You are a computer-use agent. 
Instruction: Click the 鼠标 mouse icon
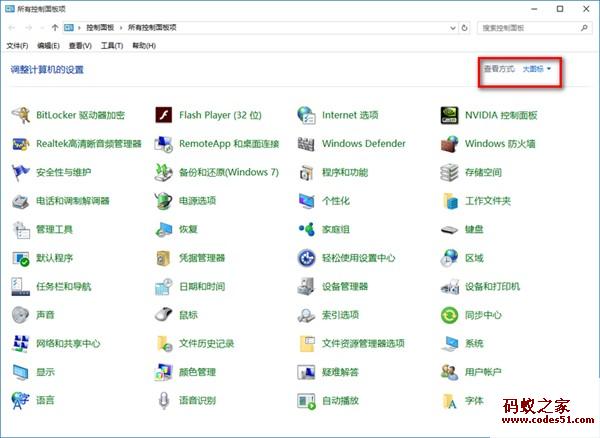tap(164, 315)
